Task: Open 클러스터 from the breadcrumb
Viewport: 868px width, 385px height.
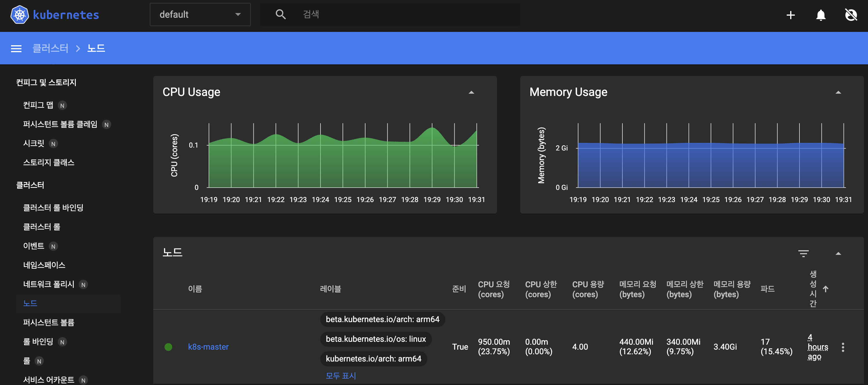Action: [x=50, y=48]
